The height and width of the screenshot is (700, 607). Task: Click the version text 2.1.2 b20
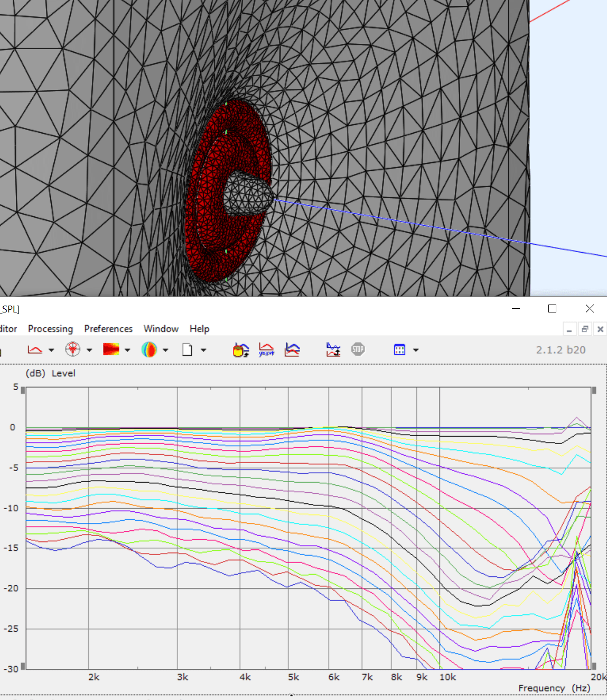click(x=561, y=350)
